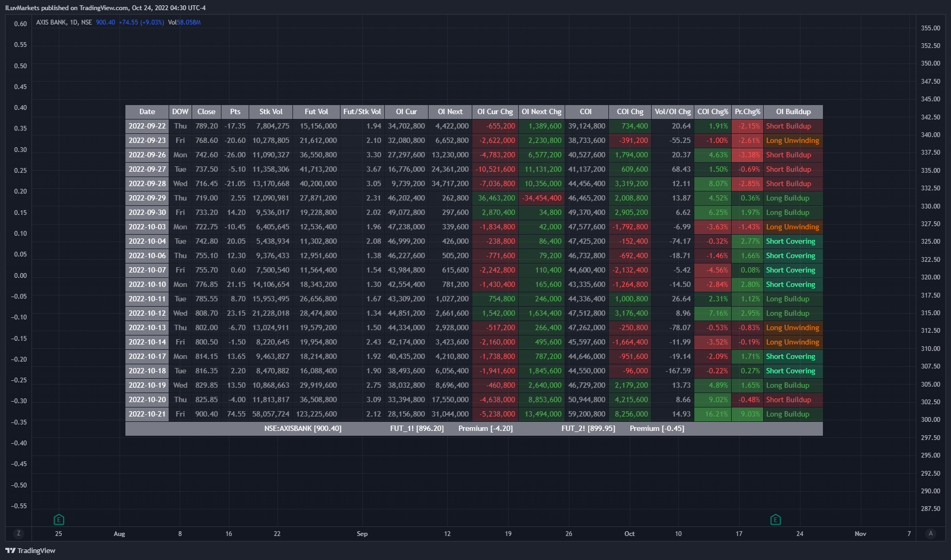
Task: Click FUT_2! [899.95] footer text
Action: 588,429
